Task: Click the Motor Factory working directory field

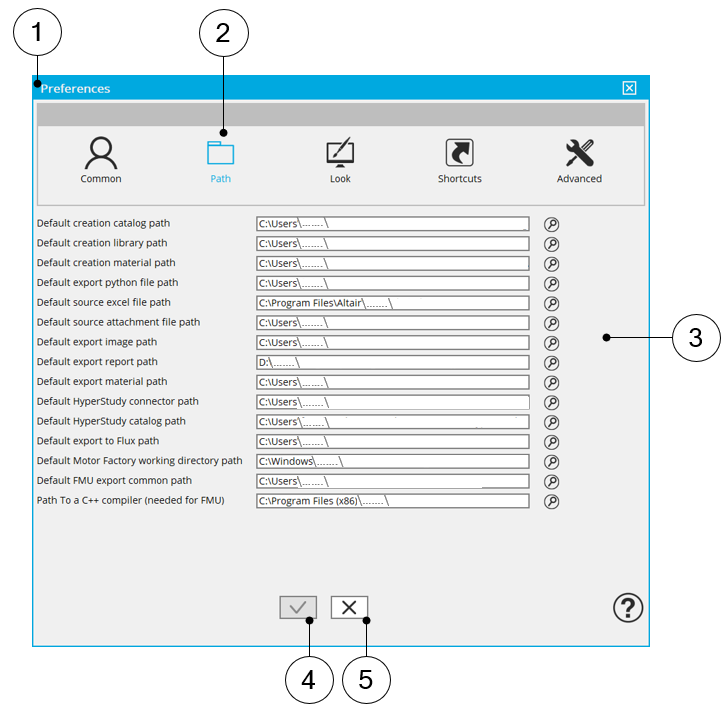Action: (392, 462)
